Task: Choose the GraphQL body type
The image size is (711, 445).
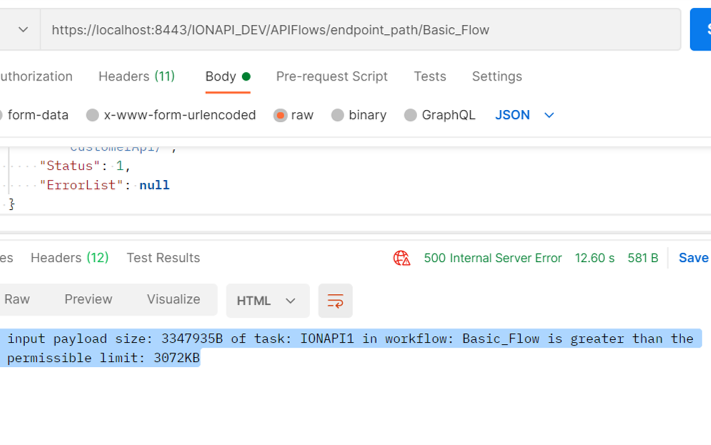Action: coord(411,115)
